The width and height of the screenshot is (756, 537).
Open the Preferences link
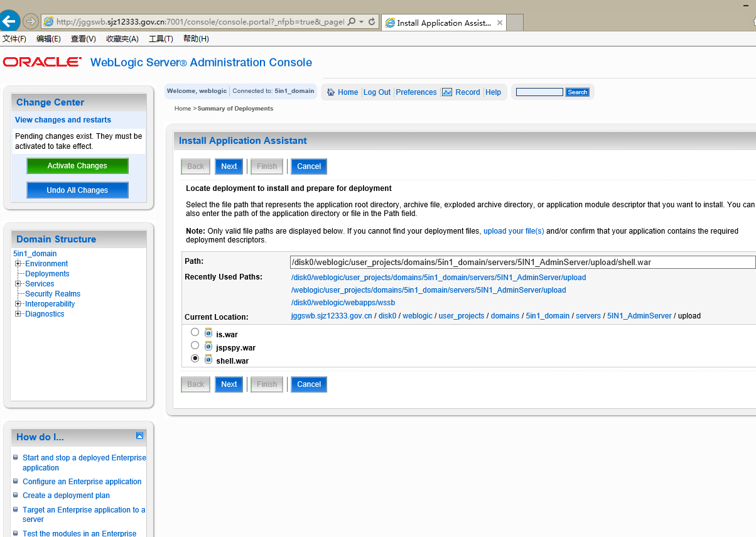416,92
